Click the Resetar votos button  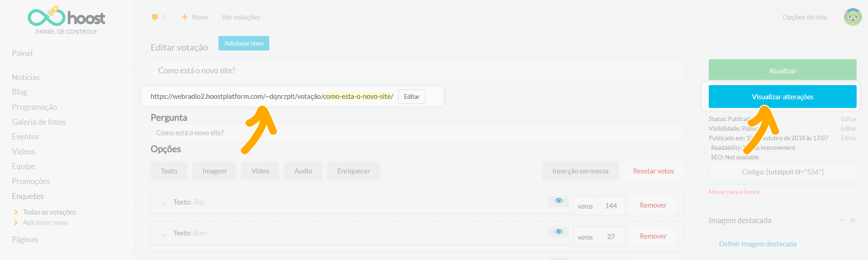pyautogui.click(x=653, y=171)
